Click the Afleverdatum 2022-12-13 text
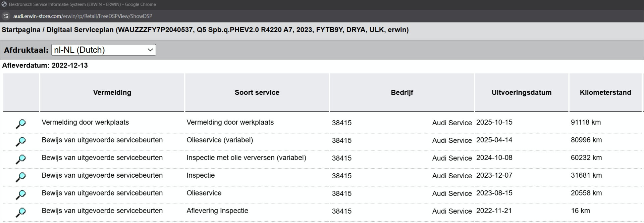 (x=45, y=65)
